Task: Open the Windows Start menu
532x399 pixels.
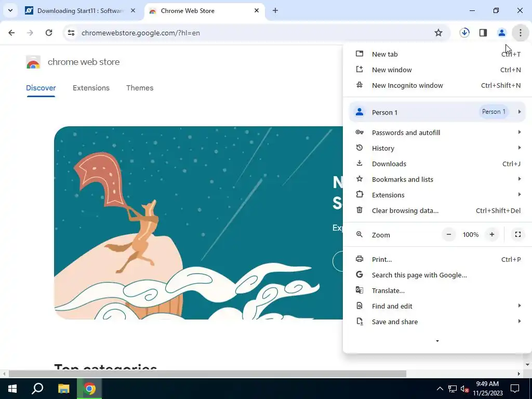Action: (12, 389)
